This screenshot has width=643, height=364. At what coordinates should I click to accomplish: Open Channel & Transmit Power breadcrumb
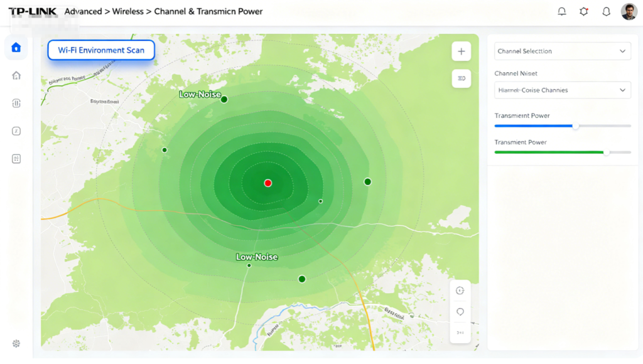tap(208, 11)
